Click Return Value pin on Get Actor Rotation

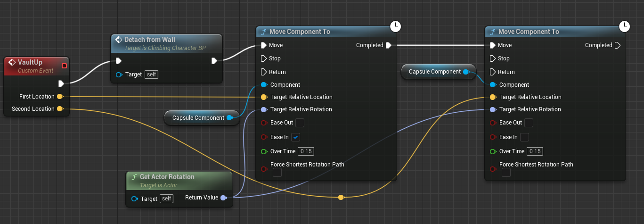tap(223, 198)
